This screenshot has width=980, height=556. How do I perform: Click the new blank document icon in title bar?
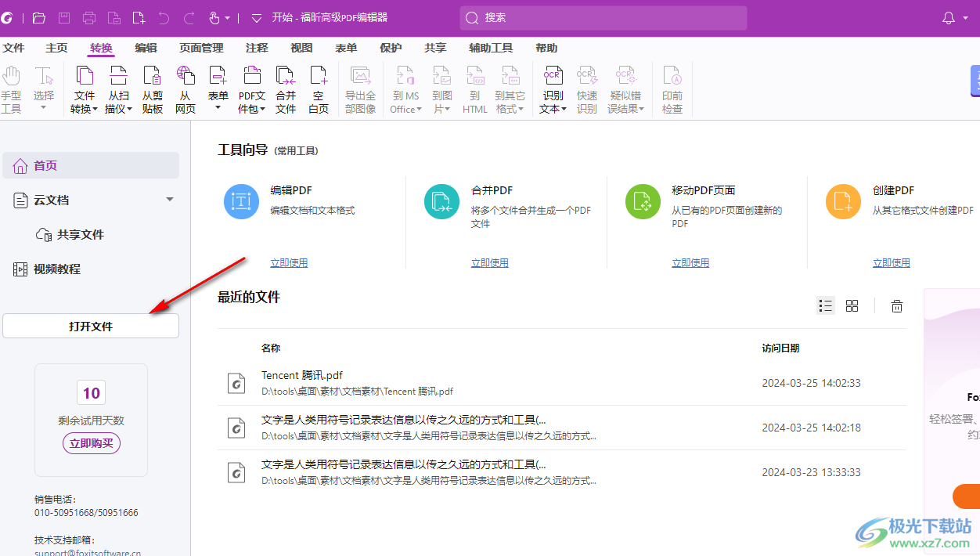(139, 18)
